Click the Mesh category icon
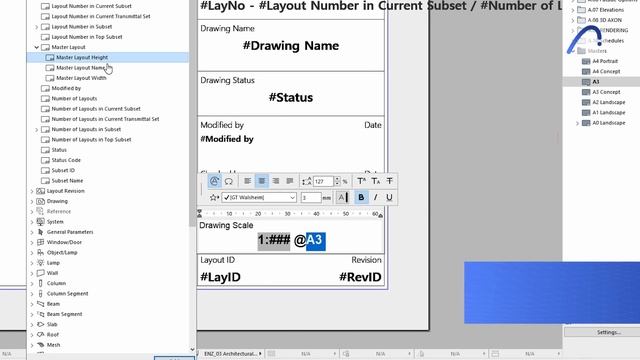 pos(40,344)
